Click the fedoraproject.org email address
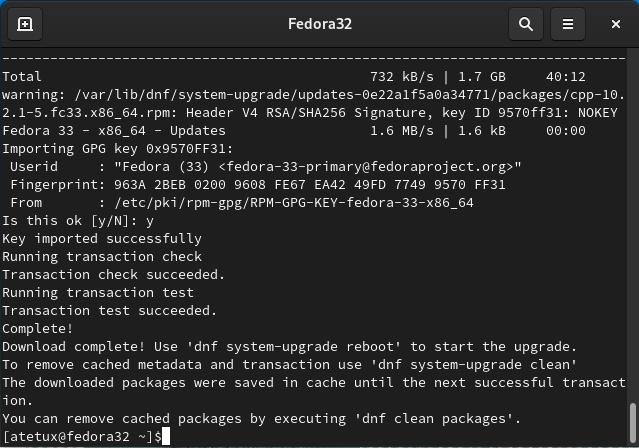639x448 pixels. [369, 167]
